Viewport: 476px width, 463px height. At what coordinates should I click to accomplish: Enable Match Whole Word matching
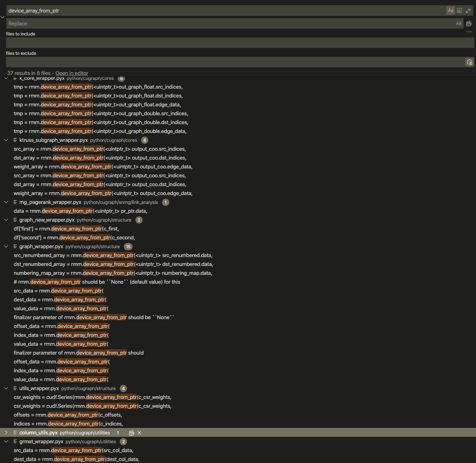(459, 10)
